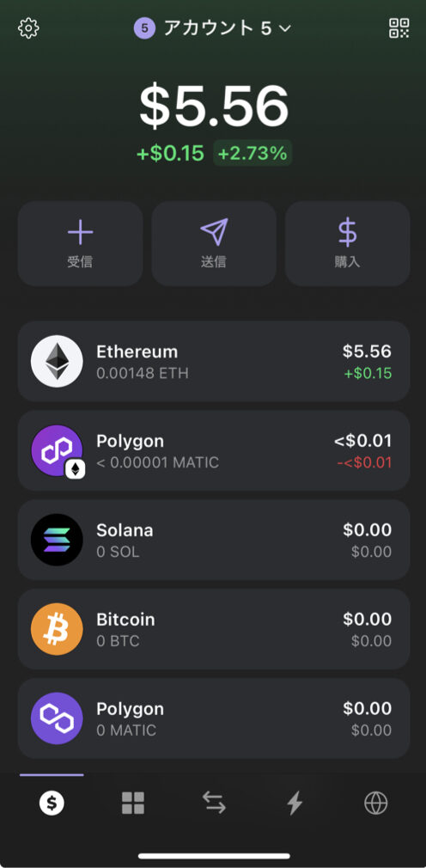Click the +2.73% change badge
The width and height of the screenshot is (426, 868).
[253, 153]
